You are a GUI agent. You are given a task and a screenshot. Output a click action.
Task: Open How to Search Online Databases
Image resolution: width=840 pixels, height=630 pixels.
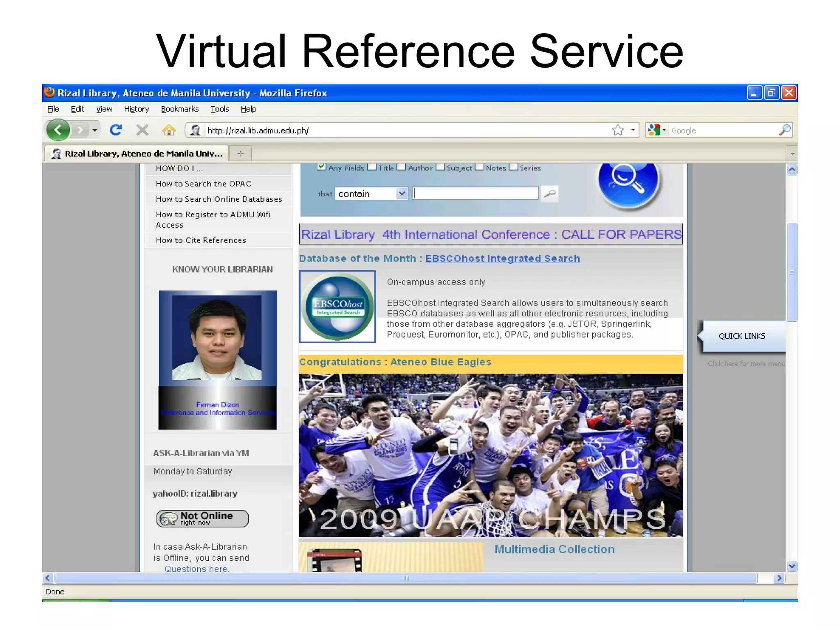(x=219, y=199)
